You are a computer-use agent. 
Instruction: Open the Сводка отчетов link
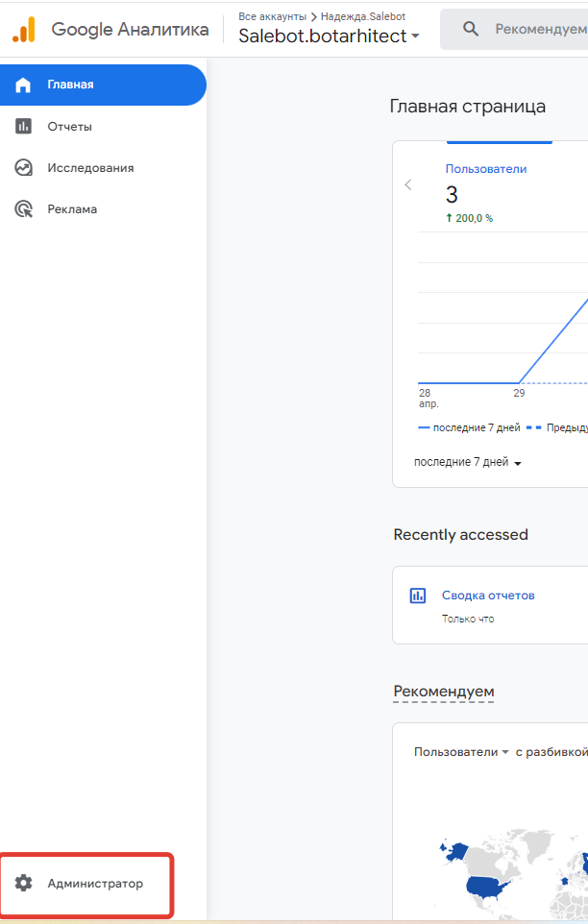click(488, 596)
